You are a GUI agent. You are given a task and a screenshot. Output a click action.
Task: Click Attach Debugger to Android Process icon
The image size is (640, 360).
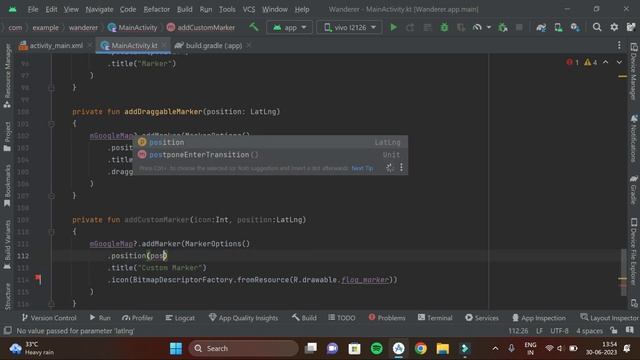point(503,27)
